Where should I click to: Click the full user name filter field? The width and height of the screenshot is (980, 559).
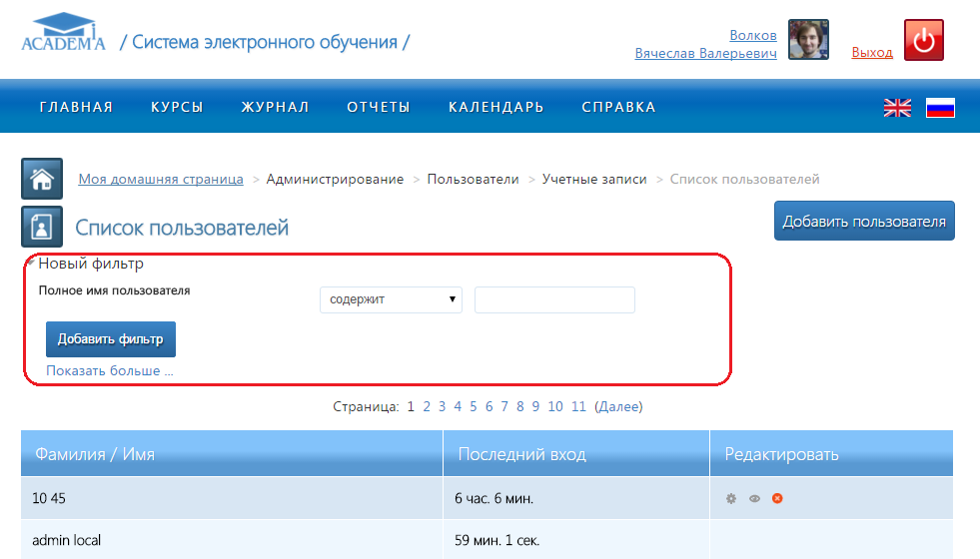click(554, 299)
